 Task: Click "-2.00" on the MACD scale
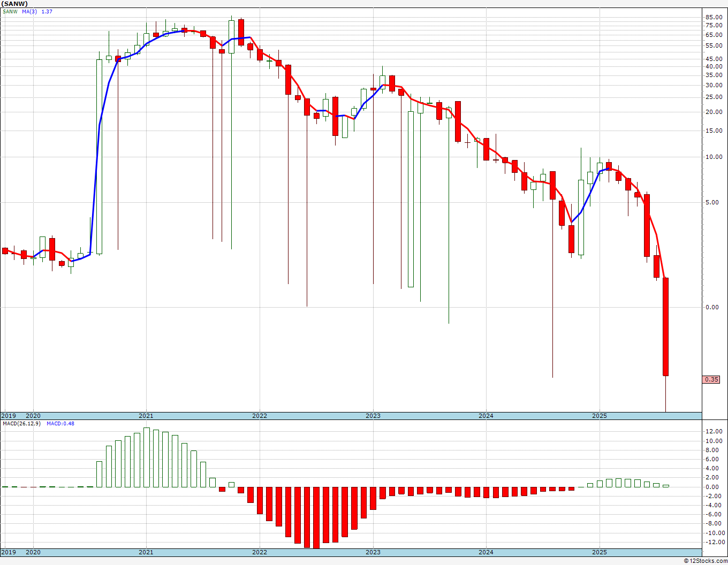click(x=715, y=496)
